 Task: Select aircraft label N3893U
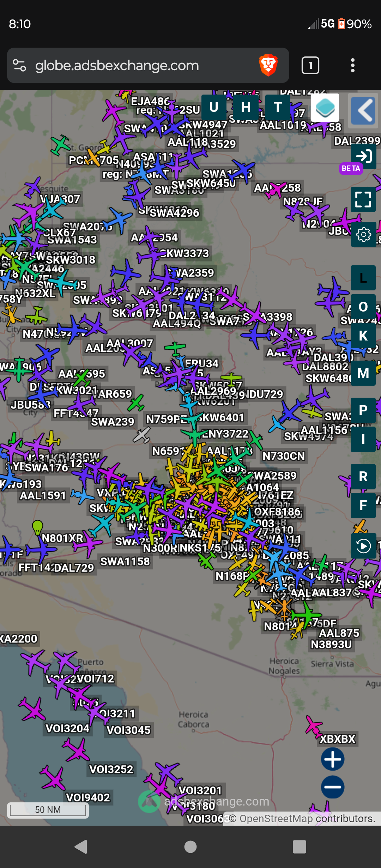(331, 644)
